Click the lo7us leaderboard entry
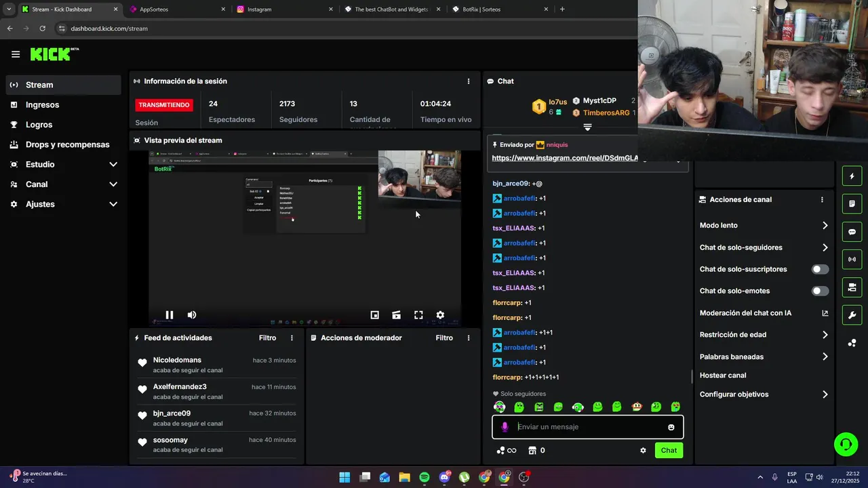The height and width of the screenshot is (488, 868). point(550,106)
